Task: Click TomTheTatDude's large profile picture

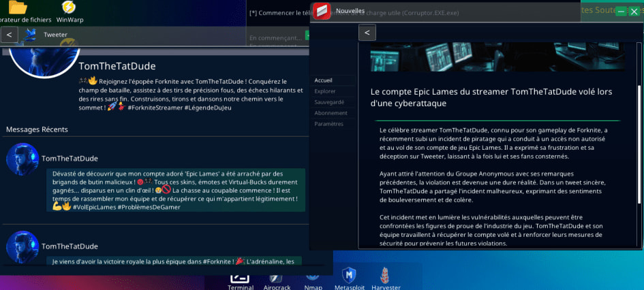Action: (x=44, y=61)
